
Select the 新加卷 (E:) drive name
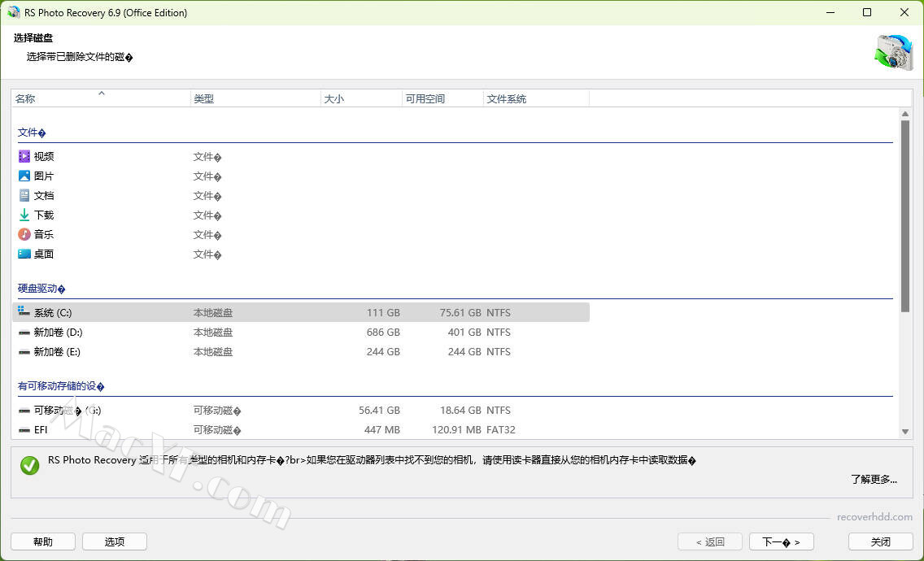57,352
